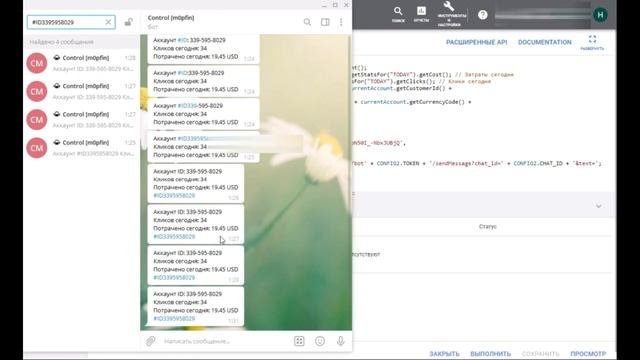Open search result dated 1:25
This screenshot has width=640, height=360.
coord(81,147)
